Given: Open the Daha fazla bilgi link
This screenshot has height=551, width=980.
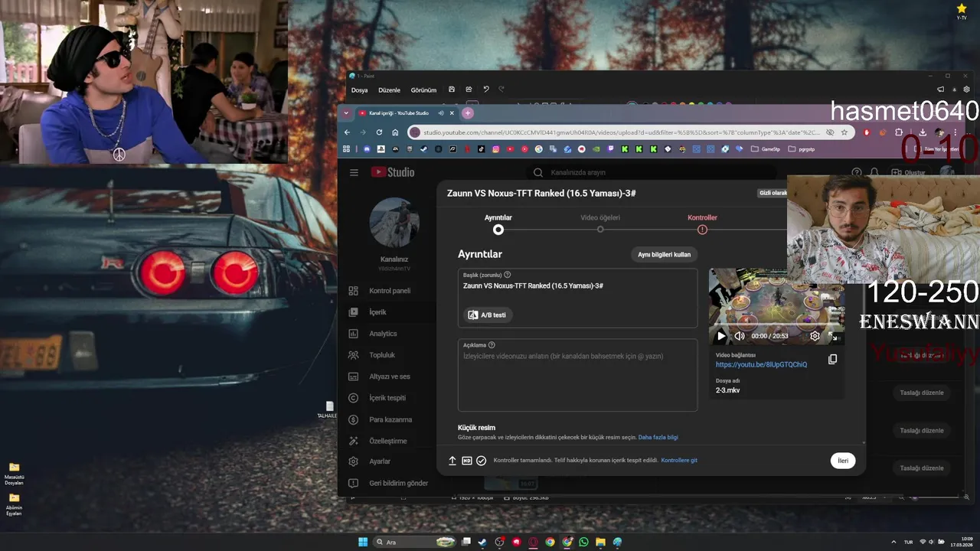Looking at the screenshot, I should 658,438.
